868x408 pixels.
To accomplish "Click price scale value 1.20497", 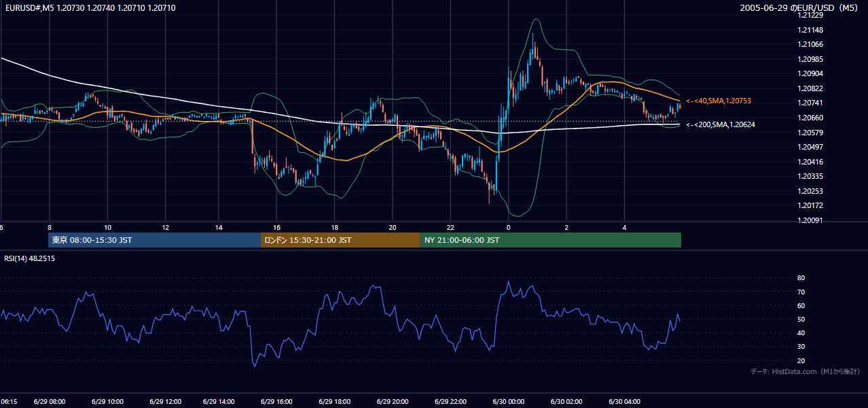I will [x=810, y=147].
